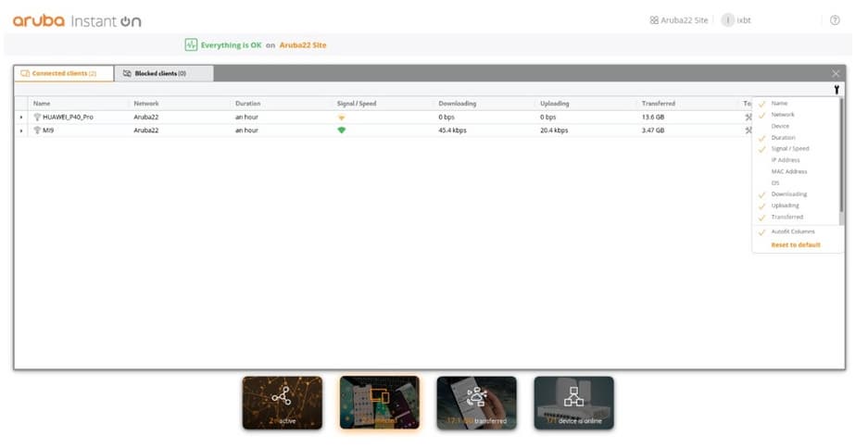Image resolution: width=868 pixels, height=448 pixels.
Task: Sort by Signal / Speed column header
Action: pos(357,104)
